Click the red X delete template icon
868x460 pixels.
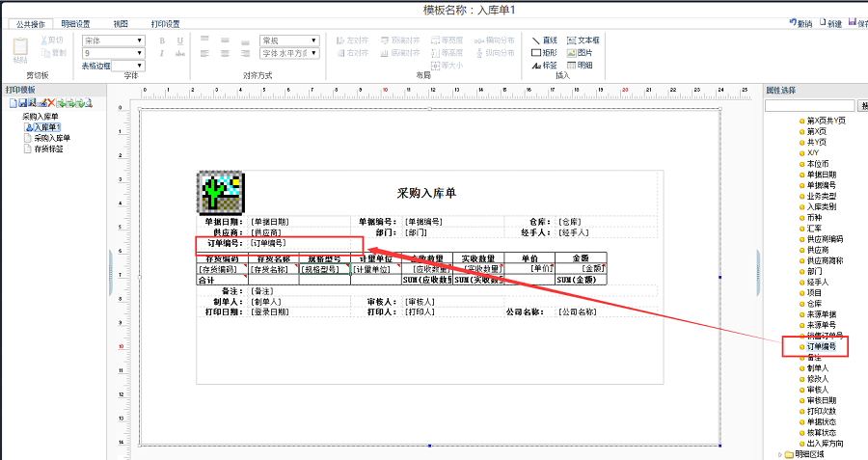[51, 103]
